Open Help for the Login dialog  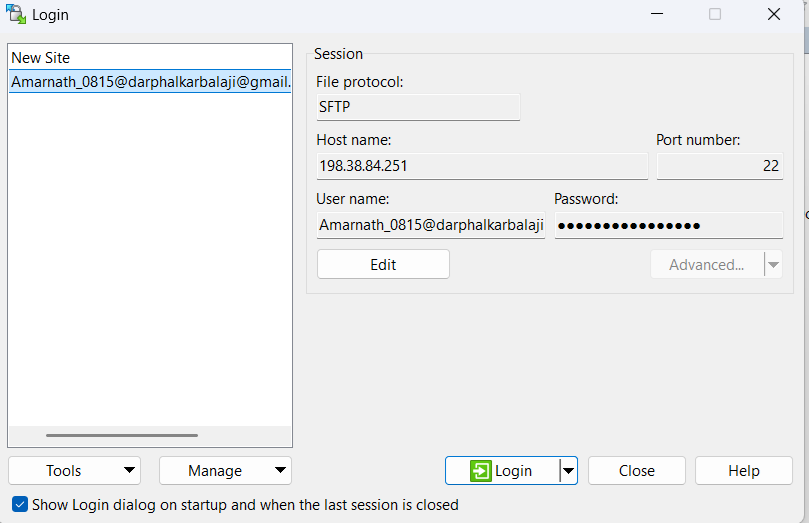click(x=743, y=471)
